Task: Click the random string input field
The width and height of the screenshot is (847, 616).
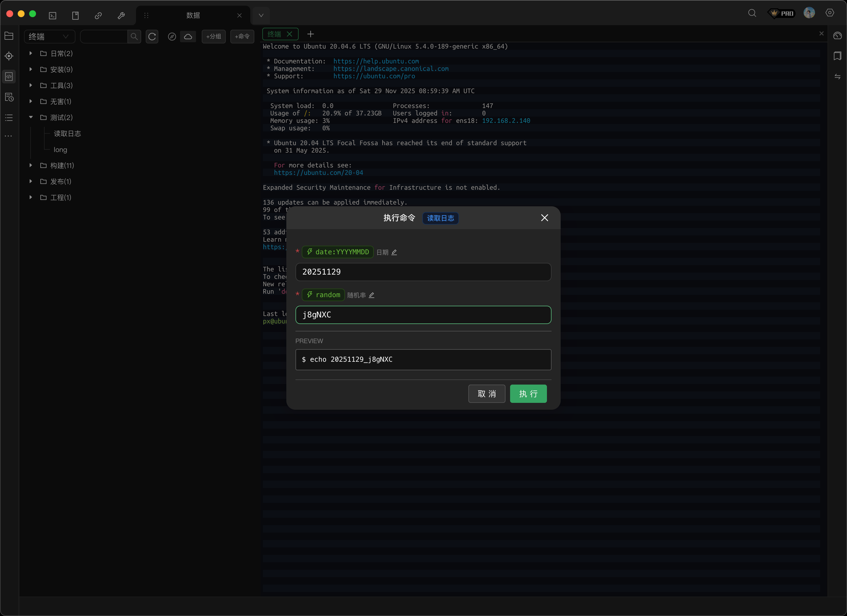Action: (423, 315)
